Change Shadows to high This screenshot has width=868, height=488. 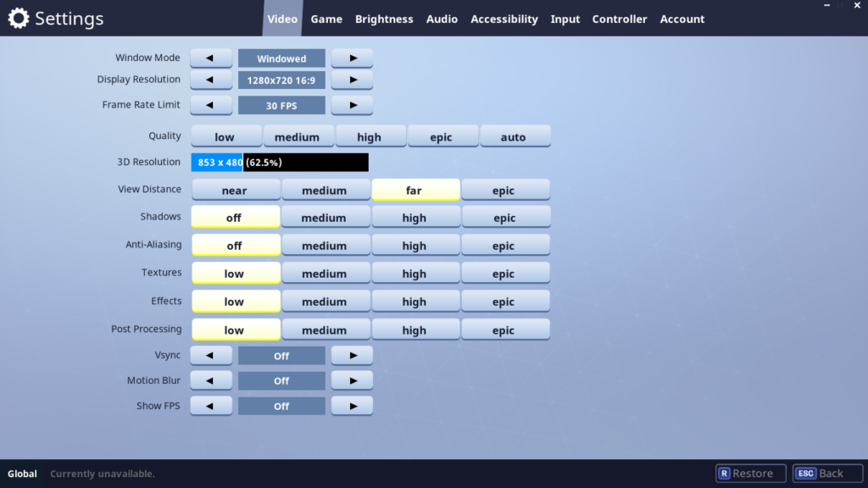tap(415, 217)
